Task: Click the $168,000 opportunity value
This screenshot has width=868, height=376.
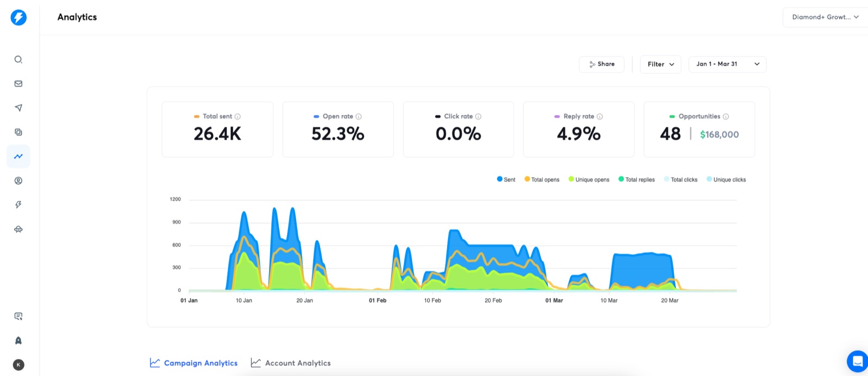Action: click(x=719, y=134)
